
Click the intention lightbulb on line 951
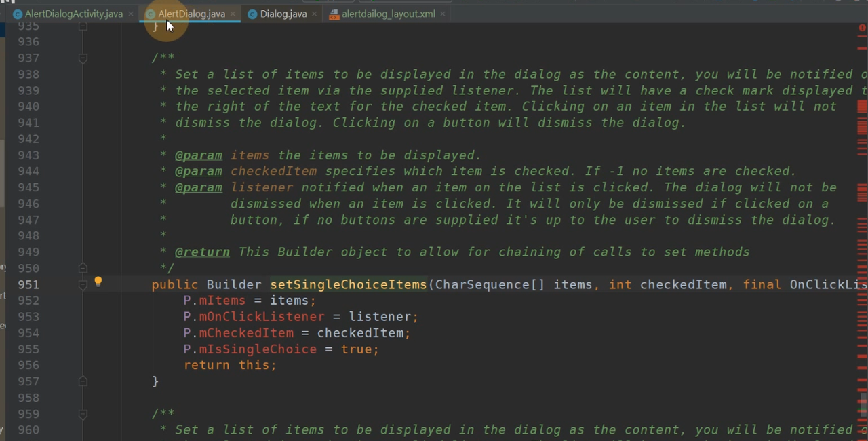(x=98, y=282)
